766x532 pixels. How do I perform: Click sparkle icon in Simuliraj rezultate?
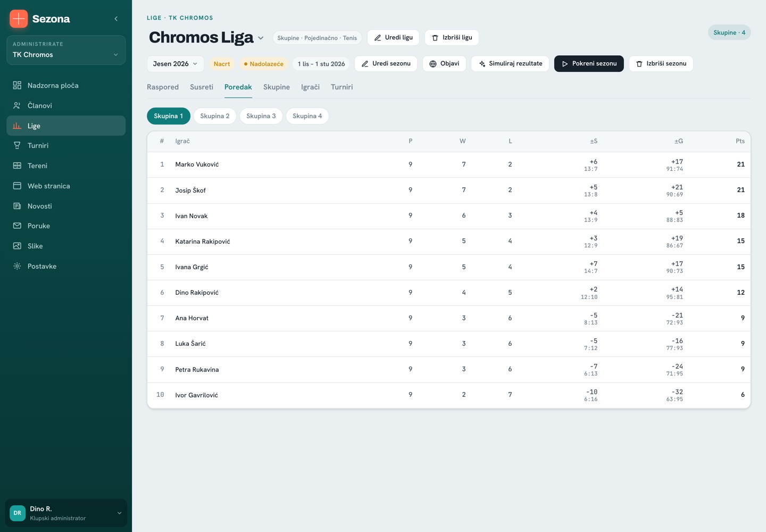click(482, 64)
